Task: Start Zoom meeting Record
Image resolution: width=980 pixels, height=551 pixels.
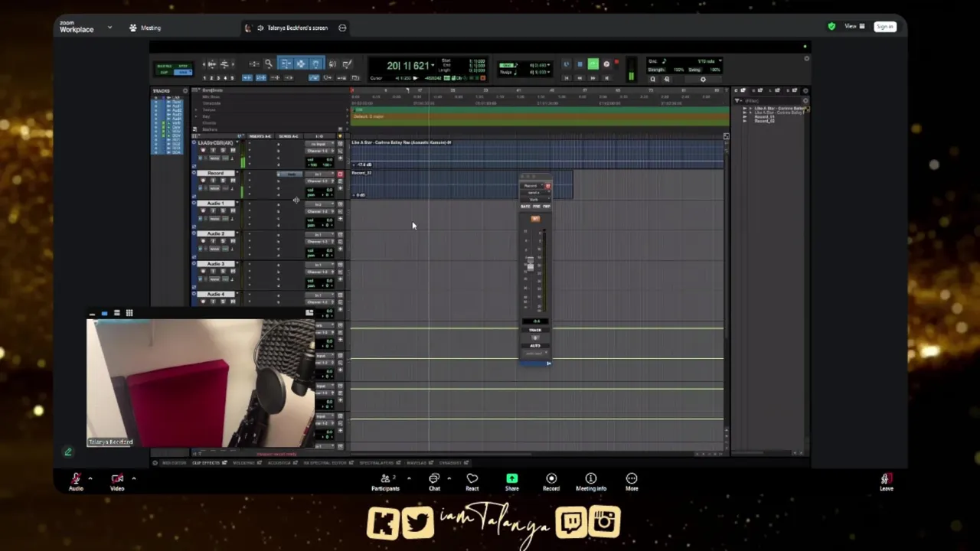Action: tap(551, 481)
